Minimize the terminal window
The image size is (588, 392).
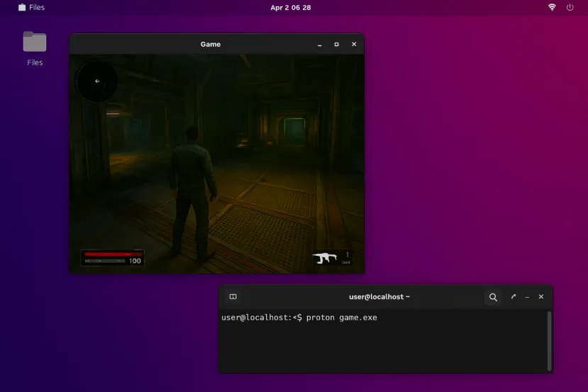click(527, 297)
